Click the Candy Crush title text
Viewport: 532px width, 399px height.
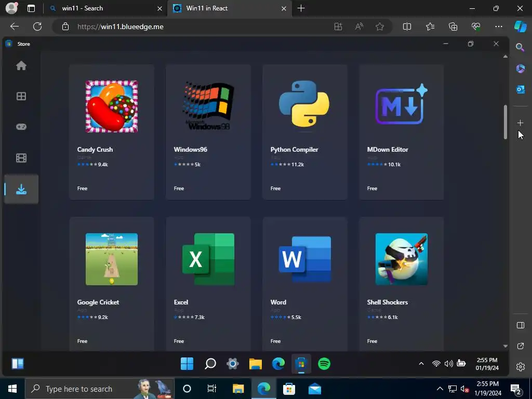(95, 150)
